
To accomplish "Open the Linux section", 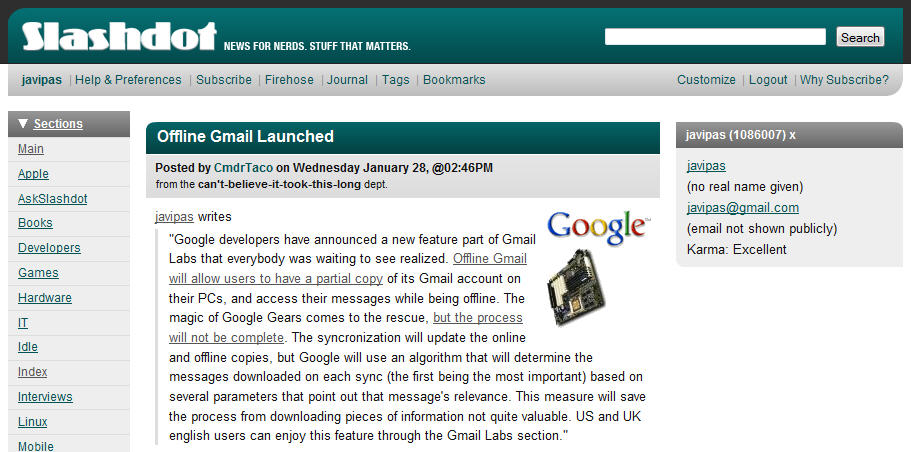I will [33, 422].
